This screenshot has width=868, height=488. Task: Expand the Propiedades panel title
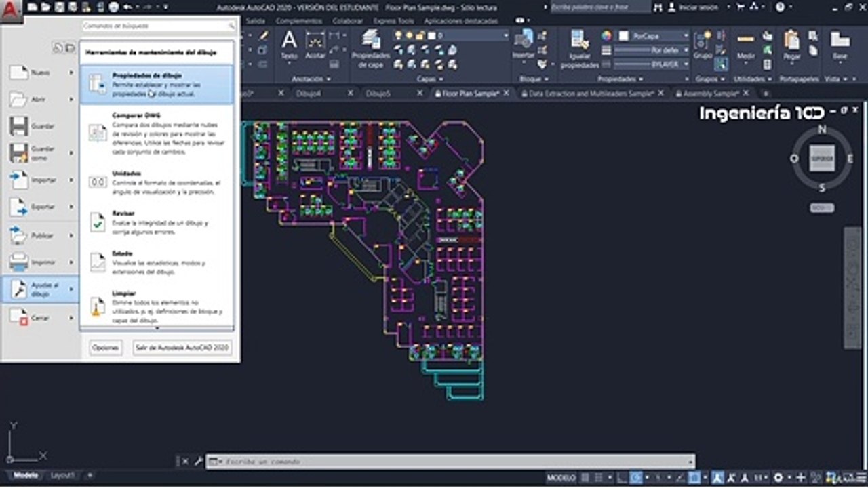tap(620, 79)
